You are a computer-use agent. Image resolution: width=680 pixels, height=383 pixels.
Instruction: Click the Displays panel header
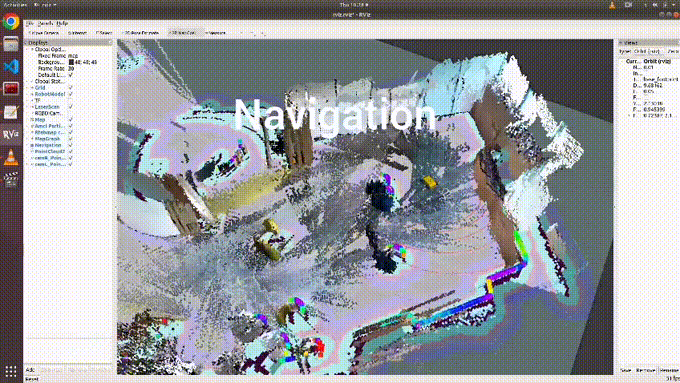[x=69, y=43]
